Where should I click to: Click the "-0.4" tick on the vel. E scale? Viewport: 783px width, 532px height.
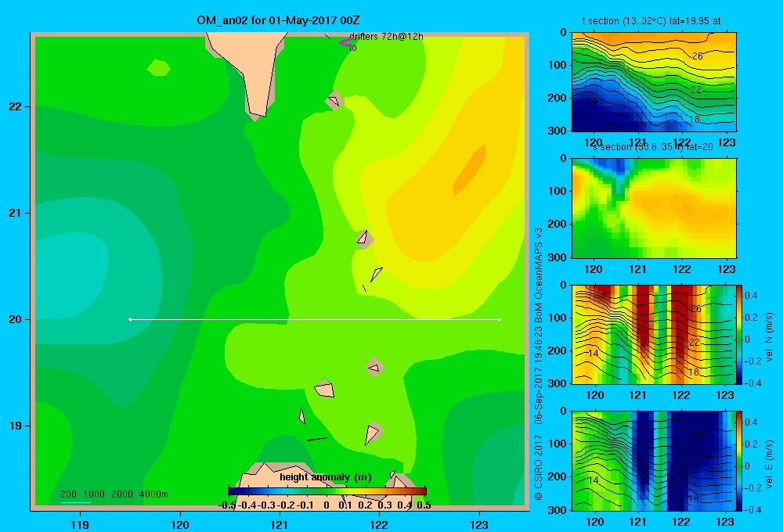click(x=752, y=509)
